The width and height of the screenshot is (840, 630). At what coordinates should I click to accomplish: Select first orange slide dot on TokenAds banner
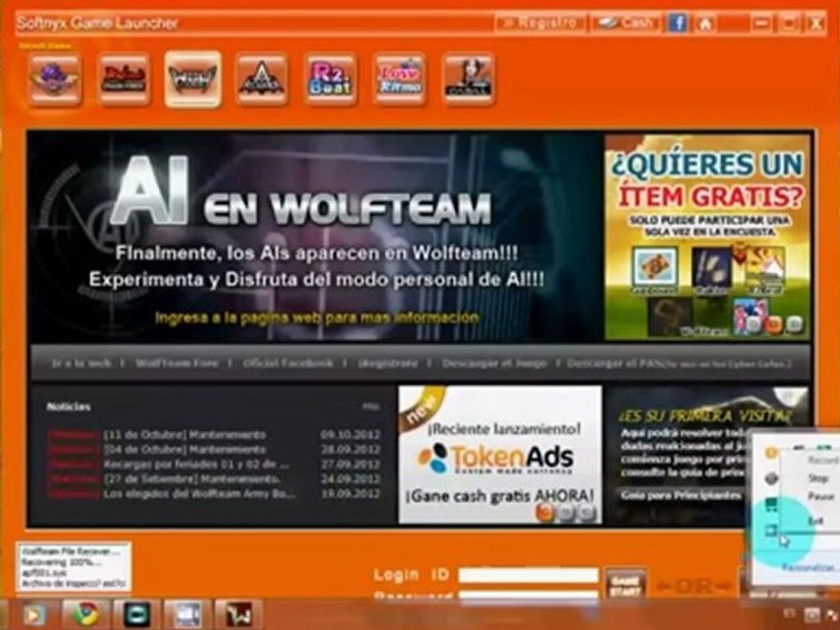click(543, 514)
